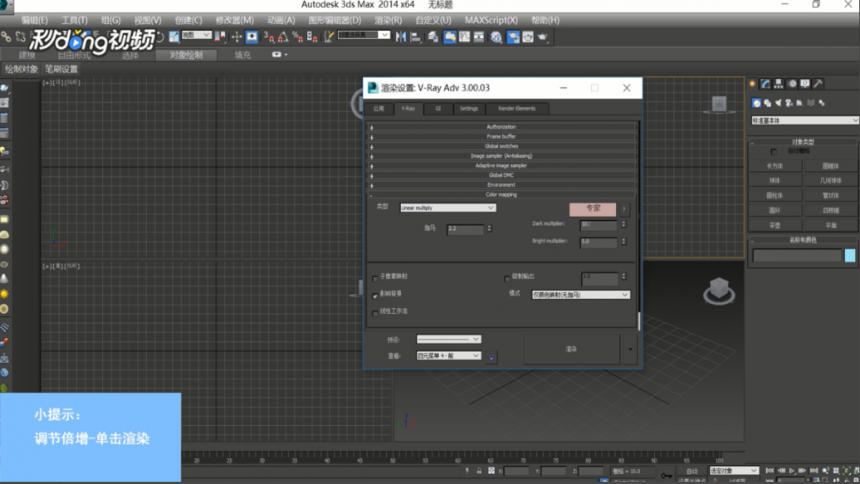
Task: Toggle the Linear workflow checkbox
Action: click(375, 313)
